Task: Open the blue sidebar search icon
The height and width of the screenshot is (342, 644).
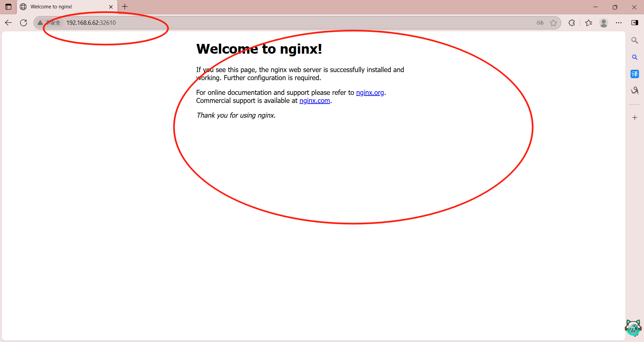Action: (x=635, y=57)
